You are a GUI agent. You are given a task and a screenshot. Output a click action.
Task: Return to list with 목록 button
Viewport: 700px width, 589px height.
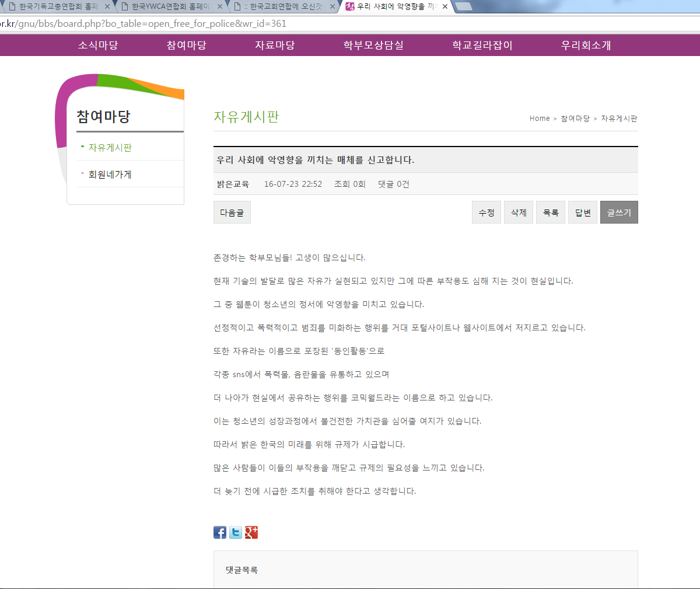pyautogui.click(x=551, y=212)
